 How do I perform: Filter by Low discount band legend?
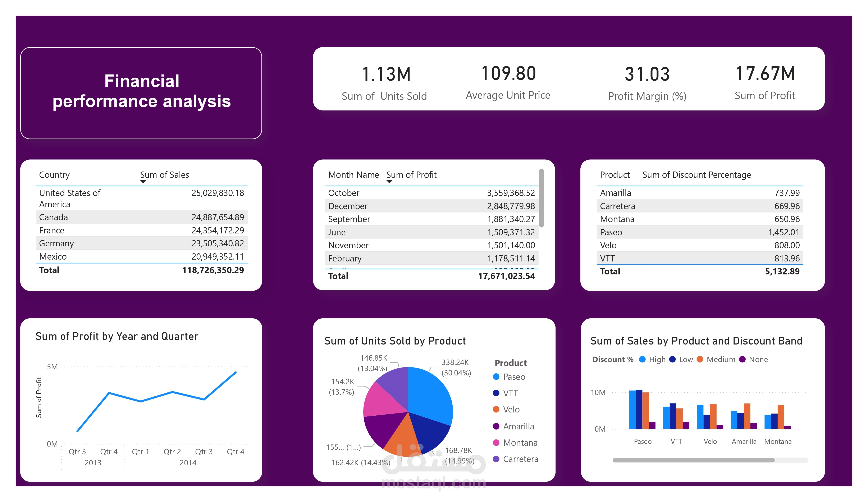(681, 359)
